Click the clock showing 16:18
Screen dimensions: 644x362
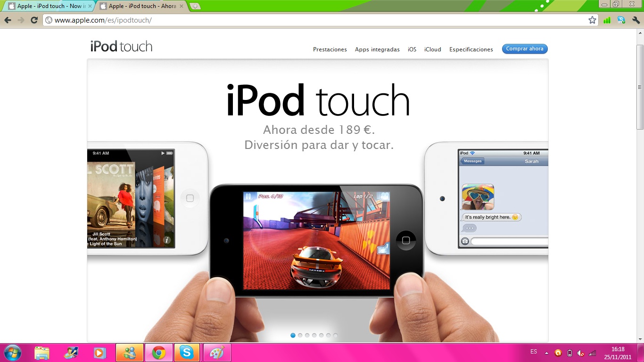(x=618, y=353)
